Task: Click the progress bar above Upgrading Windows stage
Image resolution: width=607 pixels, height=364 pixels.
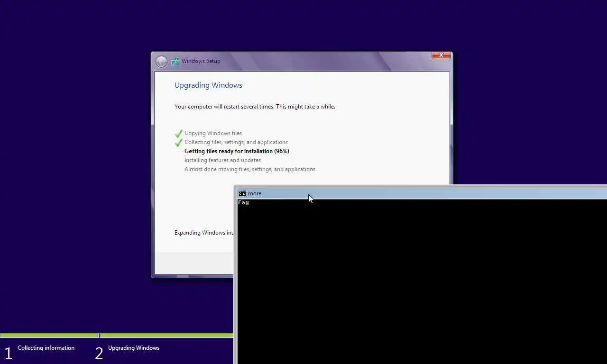Action: pyautogui.click(x=166, y=336)
